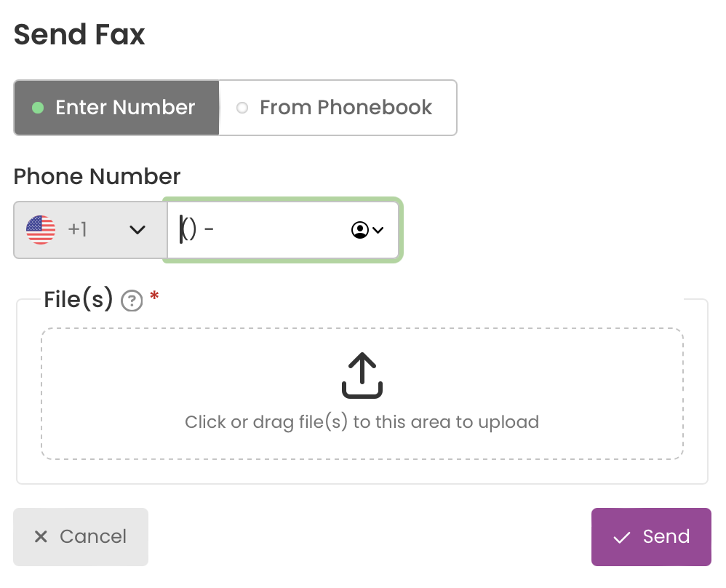The image size is (726, 588).
Task: Open the country selector chevron arrow
Action: pyautogui.click(x=137, y=230)
